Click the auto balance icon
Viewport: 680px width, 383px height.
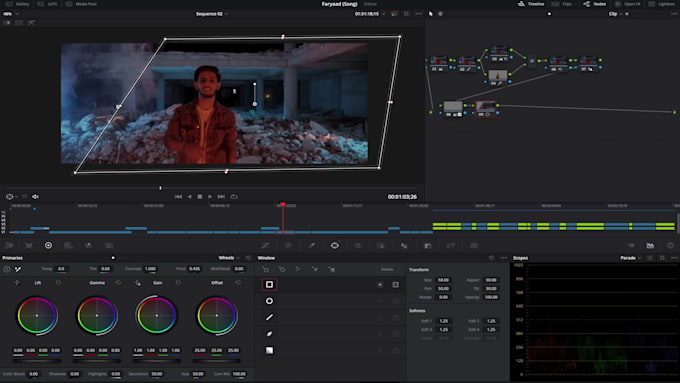pos(7,269)
